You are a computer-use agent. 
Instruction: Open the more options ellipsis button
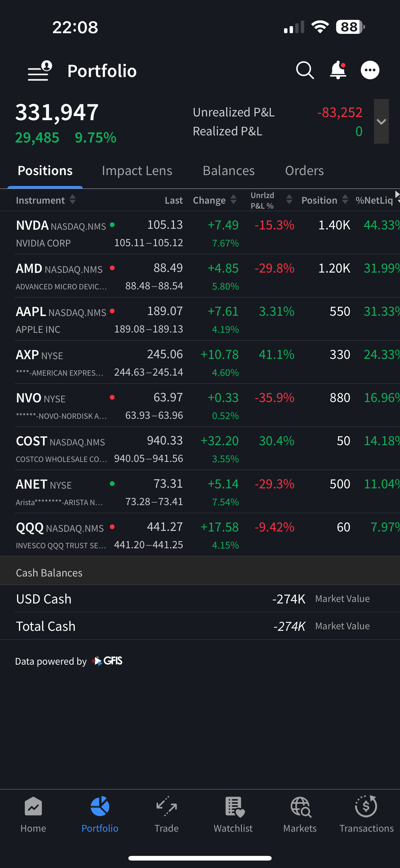(370, 70)
